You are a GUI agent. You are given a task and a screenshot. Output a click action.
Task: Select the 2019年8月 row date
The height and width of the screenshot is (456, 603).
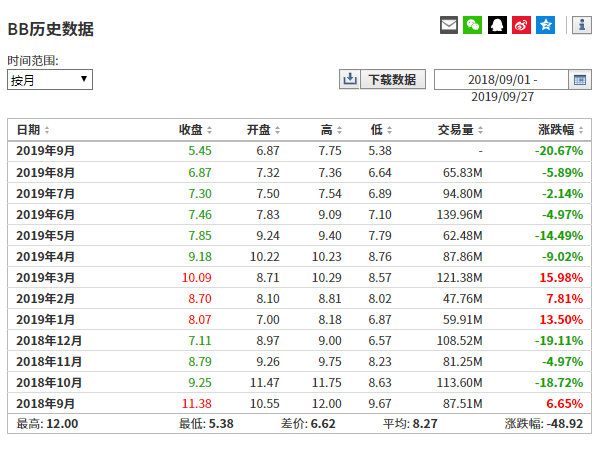(x=45, y=173)
